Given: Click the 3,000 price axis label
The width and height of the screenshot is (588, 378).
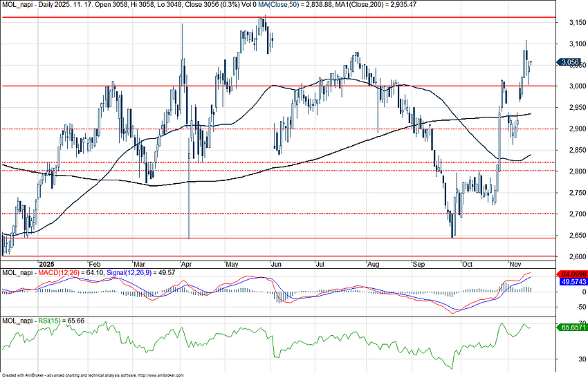Looking at the screenshot, I should (x=570, y=86).
